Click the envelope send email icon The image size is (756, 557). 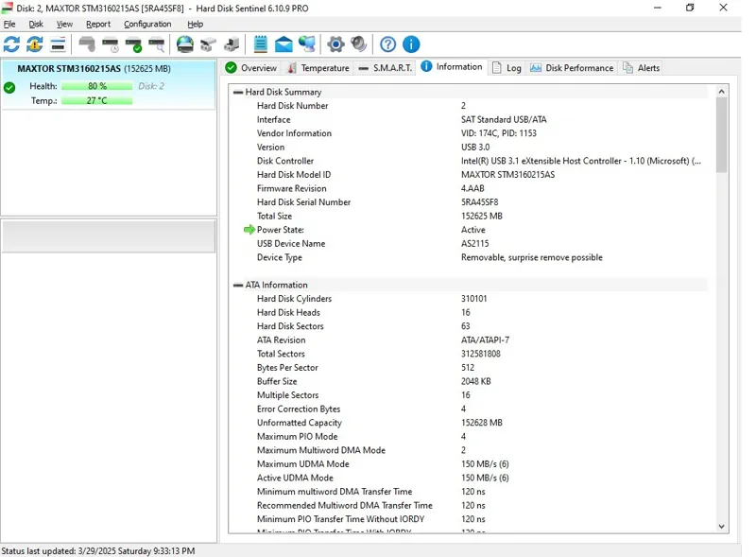(x=283, y=44)
